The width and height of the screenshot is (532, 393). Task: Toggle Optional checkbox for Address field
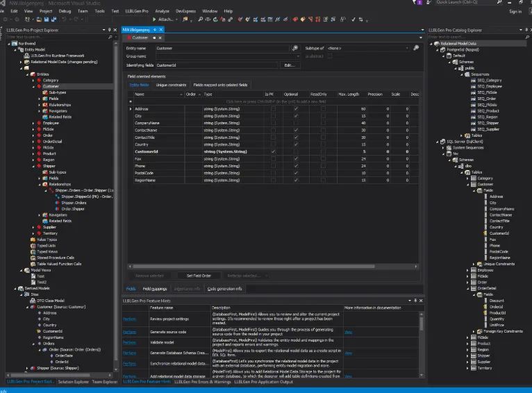tap(296, 109)
